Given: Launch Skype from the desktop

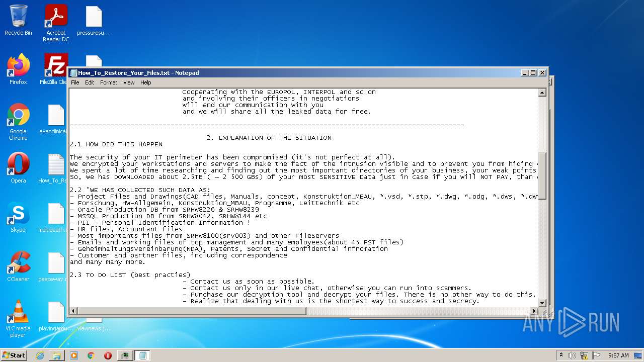Looking at the screenshot, I should coord(18,217).
